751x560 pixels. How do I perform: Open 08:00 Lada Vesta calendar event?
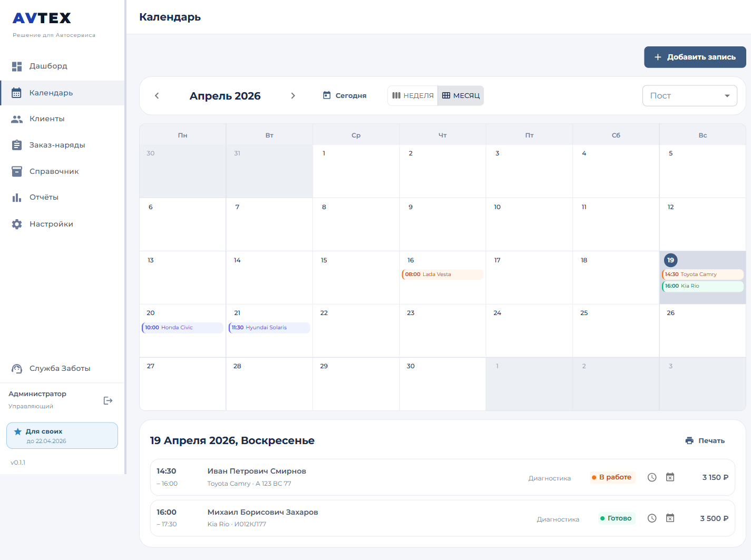pos(442,274)
